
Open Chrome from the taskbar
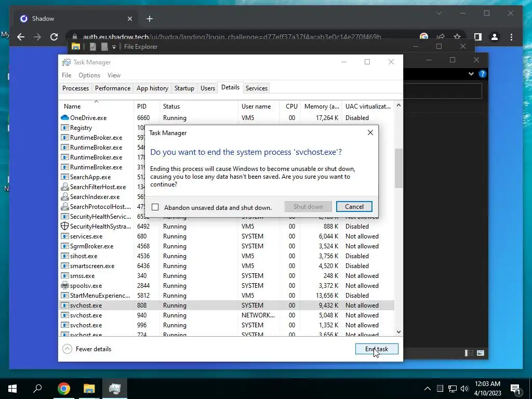click(63, 388)
